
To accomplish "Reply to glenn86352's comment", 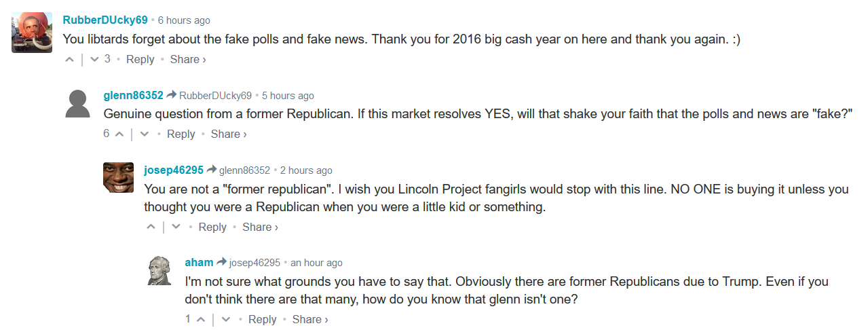I will click(x=181, y=134).
